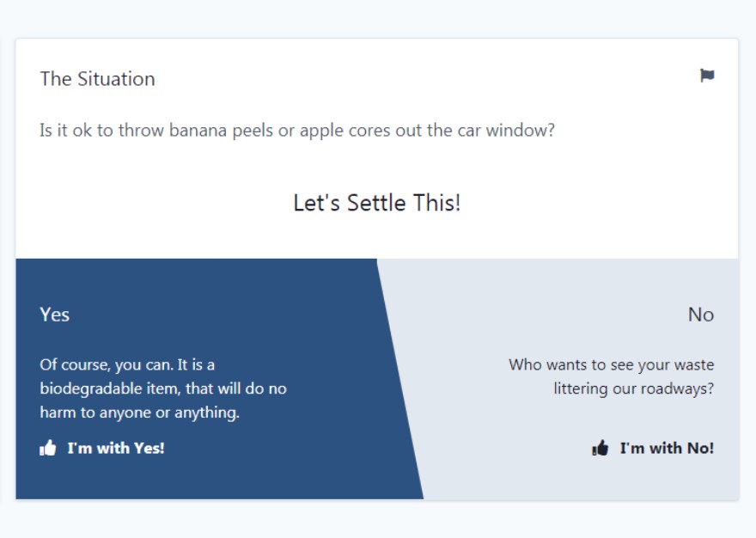Click the thumbs-up icon beside "I'm with No!"
The width and height of the screenshot is (756, 538).
[601, 448]
